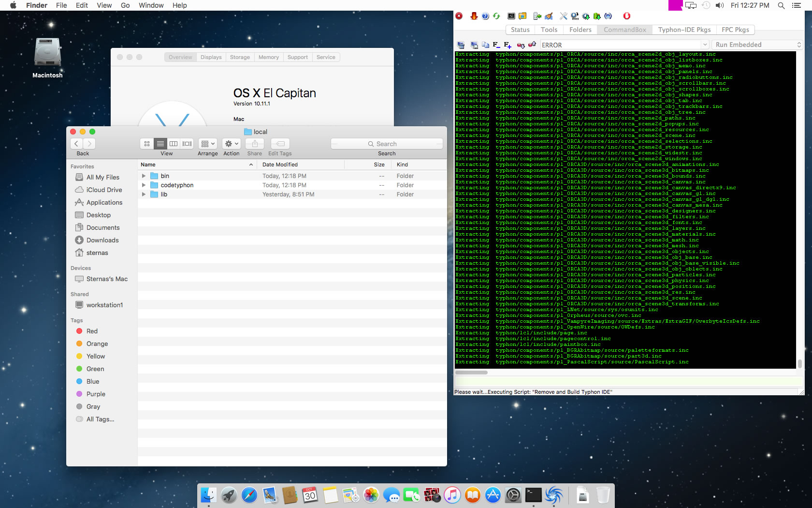Image resolution: width=812 pixels, height=508 pixels.
Task: Click the crossed wrench tools icon
Action: [x=564, y=16]
